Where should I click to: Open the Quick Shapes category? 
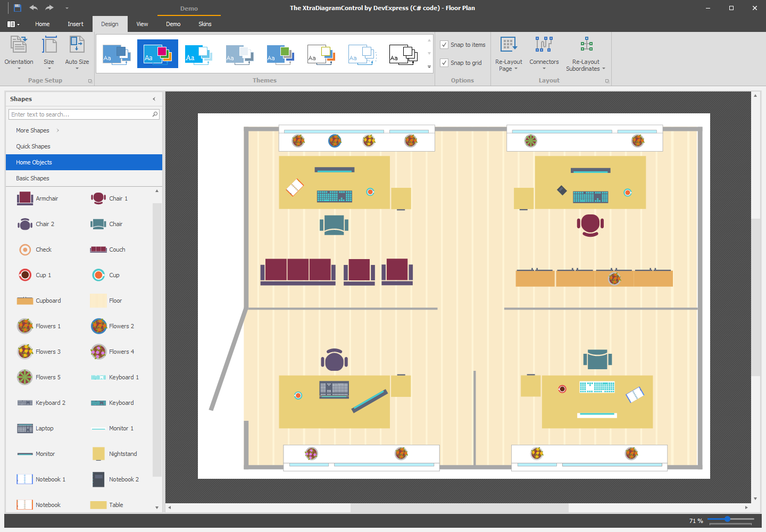pyautogui.click(x=33, y=146)
